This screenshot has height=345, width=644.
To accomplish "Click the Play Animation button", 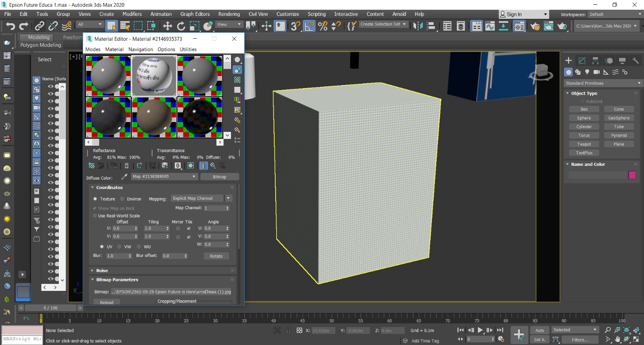I will (x=480, y=330).
